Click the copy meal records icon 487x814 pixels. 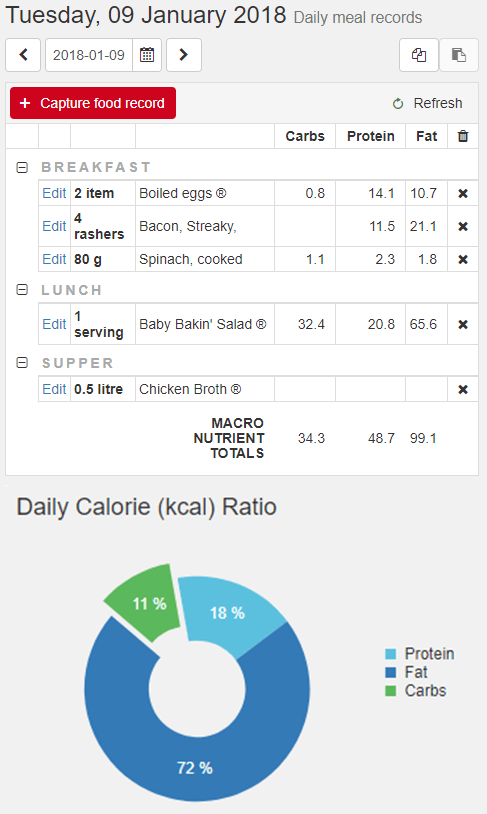(419, 55)
